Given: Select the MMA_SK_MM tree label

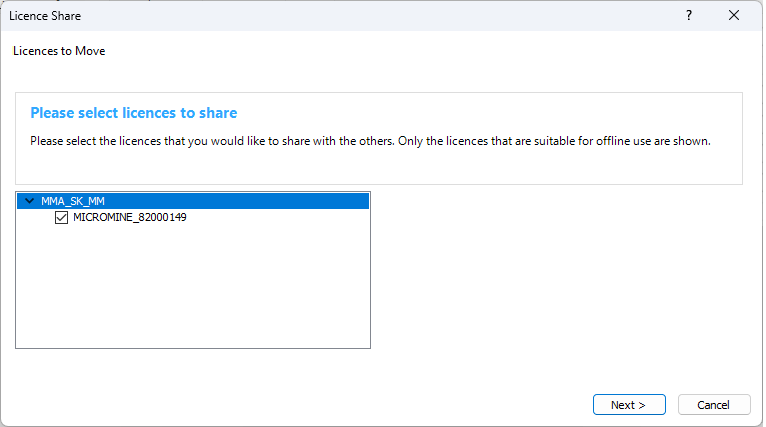Looking at the screenshot, I should click(73, 201).
